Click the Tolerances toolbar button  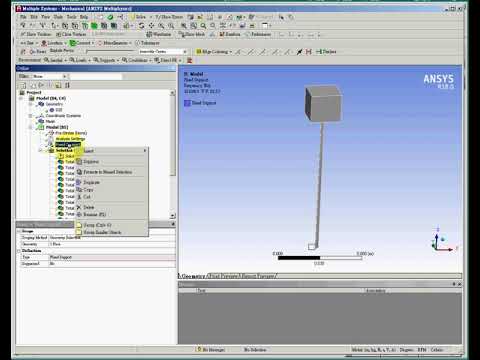point(147,43)
